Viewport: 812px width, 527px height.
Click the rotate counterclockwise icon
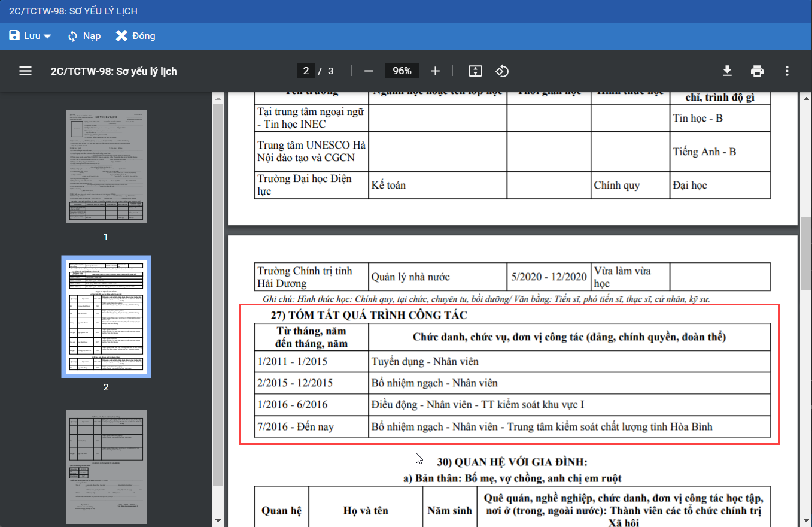(x=502, y=71)
